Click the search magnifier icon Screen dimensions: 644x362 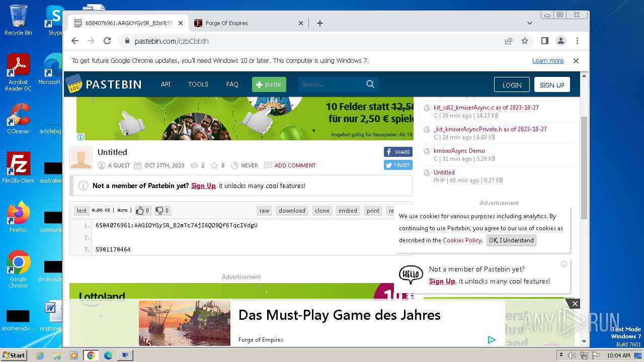(370, 84)
